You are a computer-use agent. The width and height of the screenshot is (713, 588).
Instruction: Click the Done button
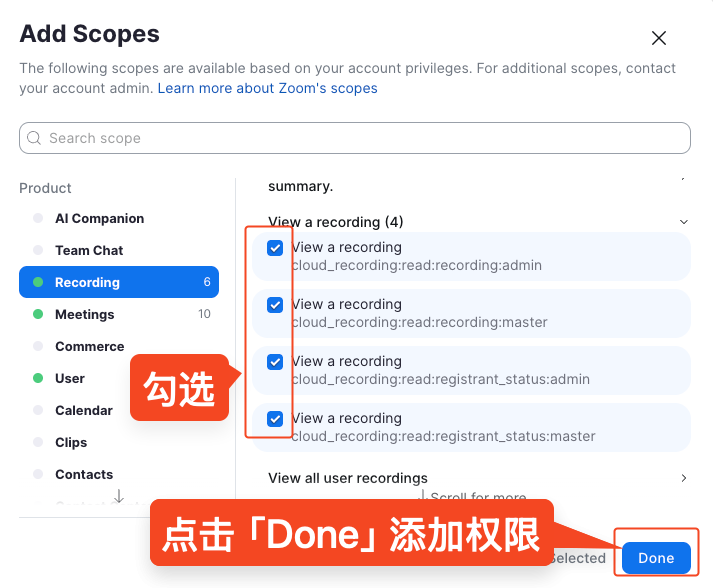pyautogui.click(x=656, y=558)
